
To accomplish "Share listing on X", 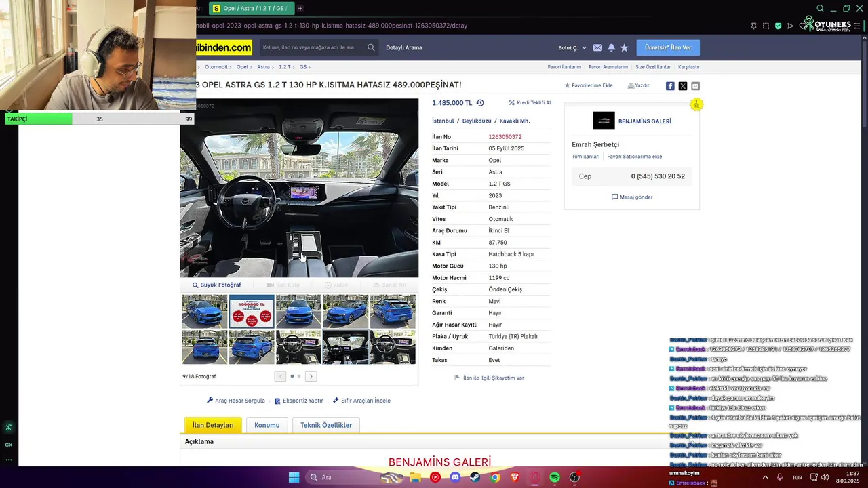I will 683,86.
